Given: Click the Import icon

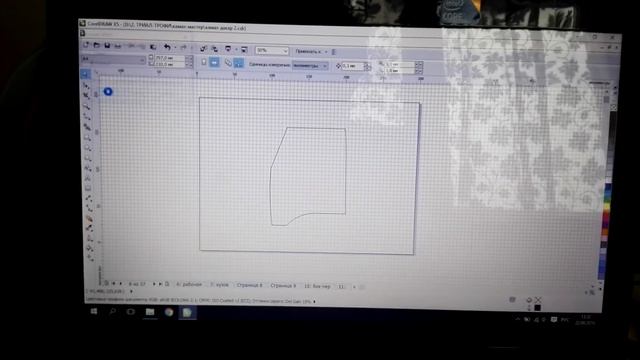Looking at the screenshot, I should 203,49.
